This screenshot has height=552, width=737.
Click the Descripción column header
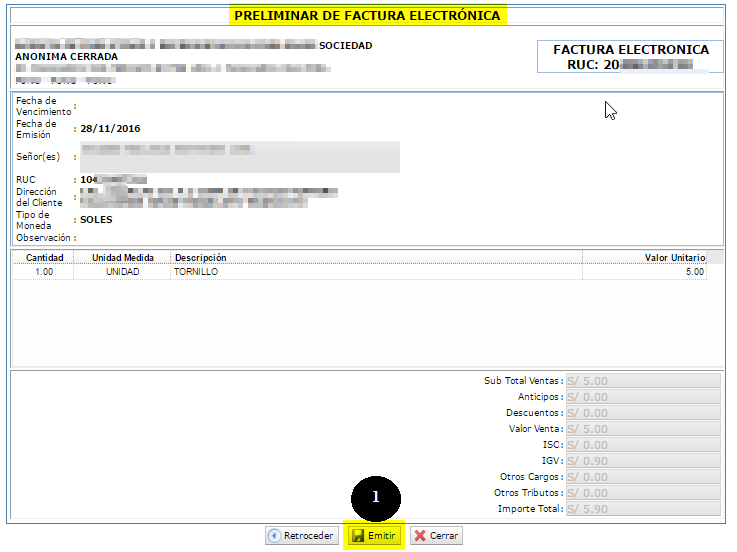200,258
